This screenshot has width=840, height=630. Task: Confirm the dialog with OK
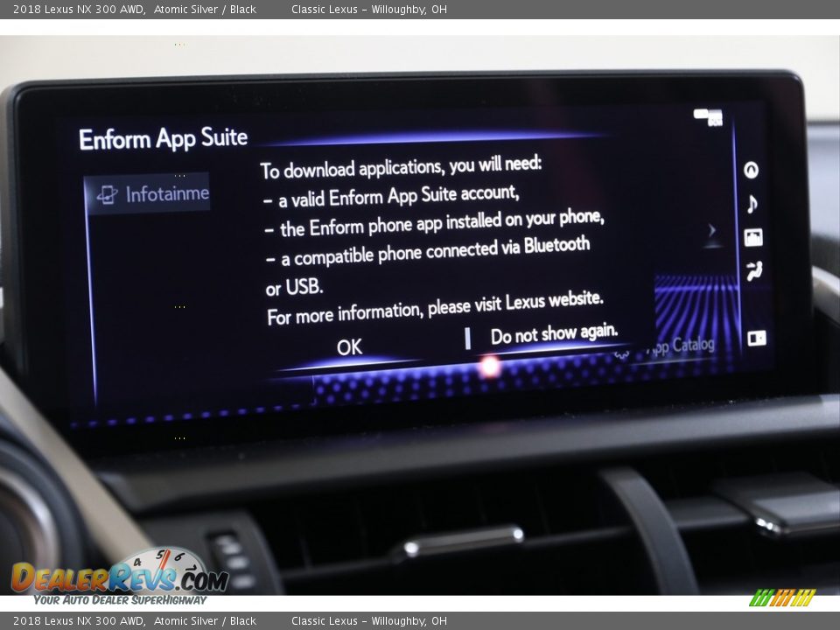tap(349, 347)
